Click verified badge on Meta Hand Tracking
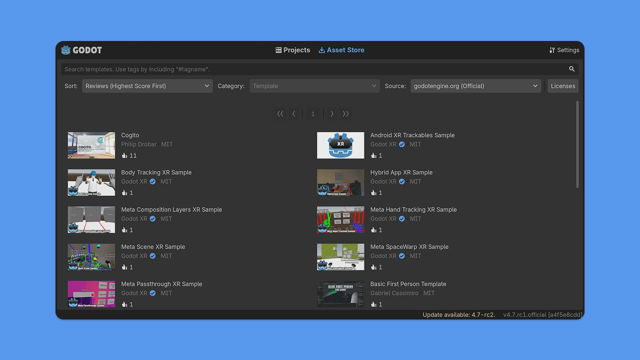Viewport: 640px width, 360px height. click(402, 219)
